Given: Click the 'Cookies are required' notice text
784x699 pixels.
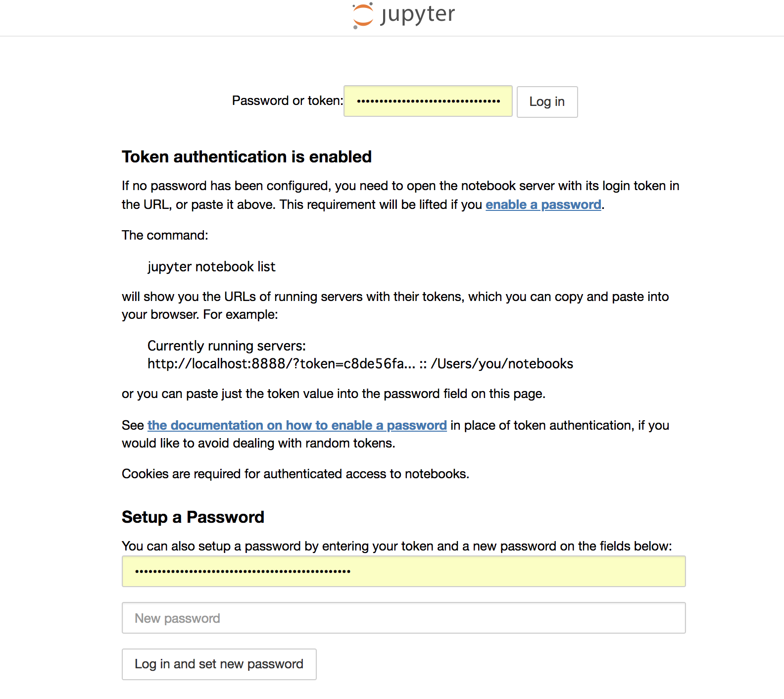Looking at the screenshot, I should click(x=295, y=474).
